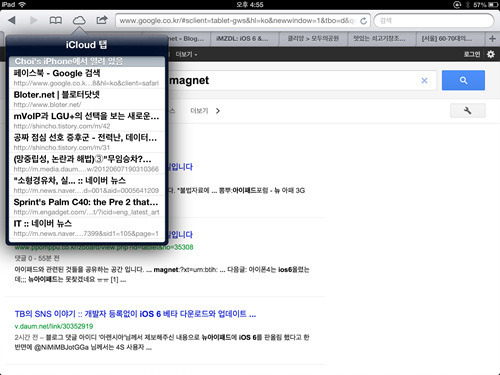Open 소형경유차 네이버 뉴스 iCloud tab
This screenshot has height=375, width=500.
coord(87,185)
